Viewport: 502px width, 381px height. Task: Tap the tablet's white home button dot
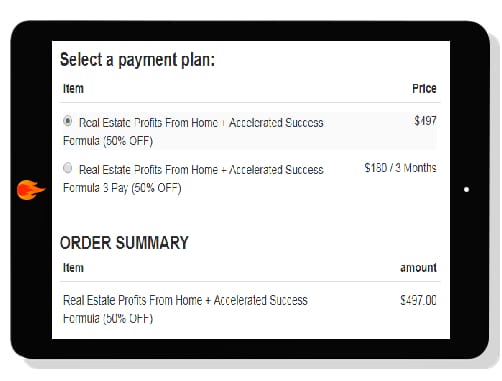click(466, 189)
